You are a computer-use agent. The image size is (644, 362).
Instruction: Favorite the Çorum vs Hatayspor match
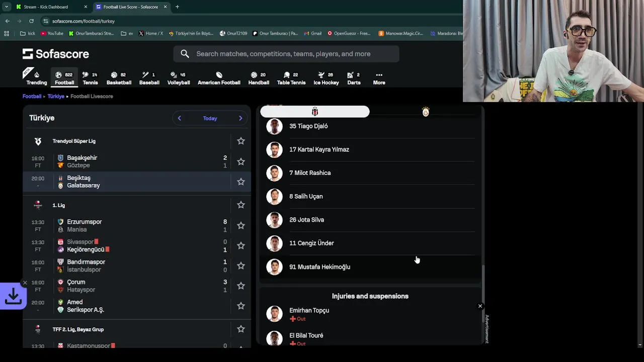pyautogui.click(x=241, y=286)
